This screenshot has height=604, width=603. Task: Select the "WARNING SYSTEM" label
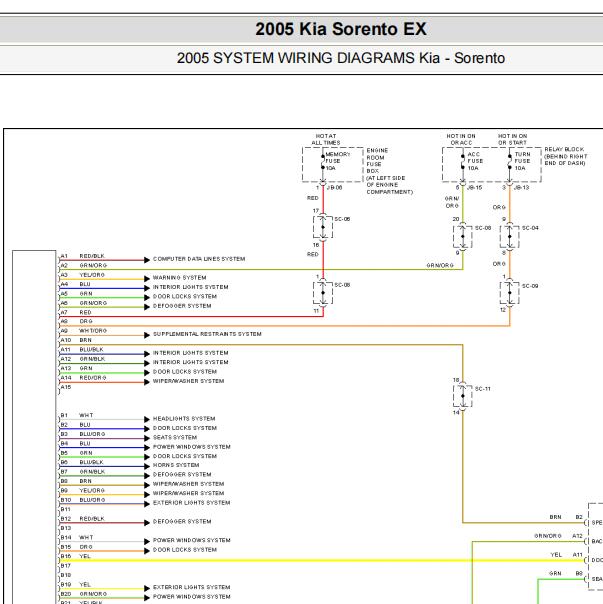180,277
